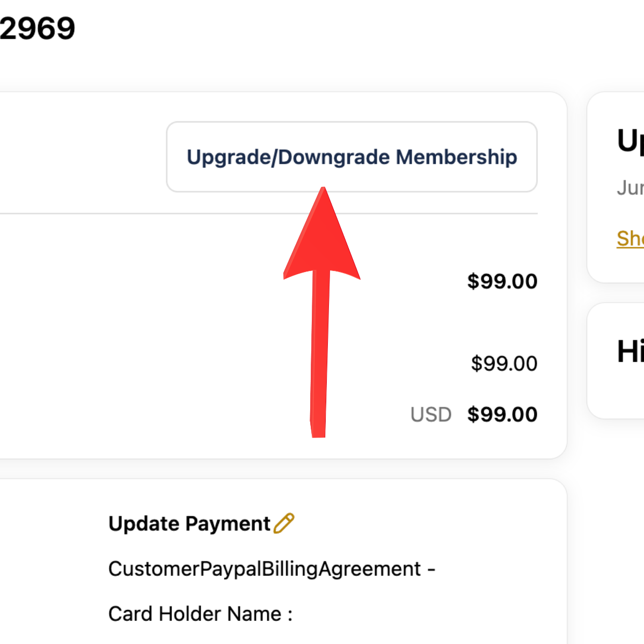Click the word Membership on the button
This screenshot has height=644, width=644.
coord(457,157)
